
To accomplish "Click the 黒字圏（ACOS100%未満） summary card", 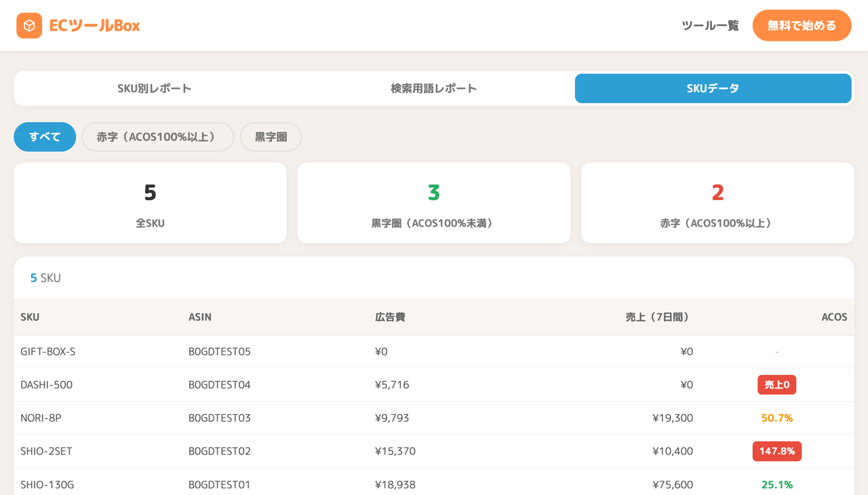I will tap(434, 203).
